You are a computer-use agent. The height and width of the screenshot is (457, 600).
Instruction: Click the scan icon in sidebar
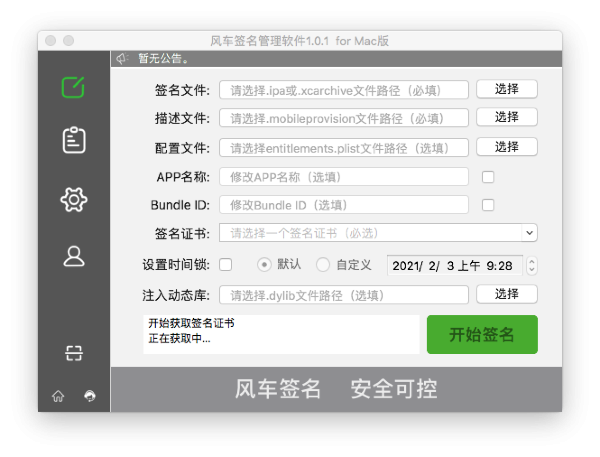(x=73, y=353)
